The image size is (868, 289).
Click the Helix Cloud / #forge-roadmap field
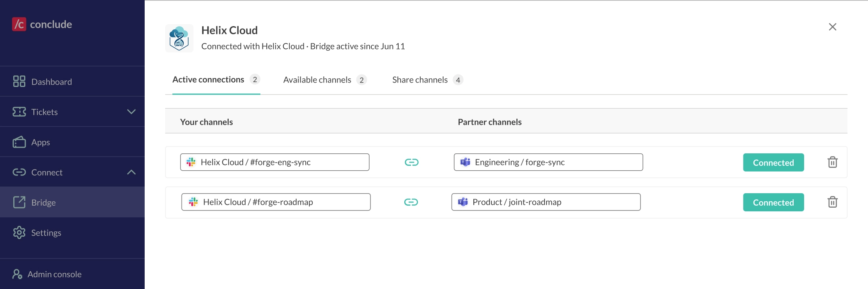coord(276,202)
